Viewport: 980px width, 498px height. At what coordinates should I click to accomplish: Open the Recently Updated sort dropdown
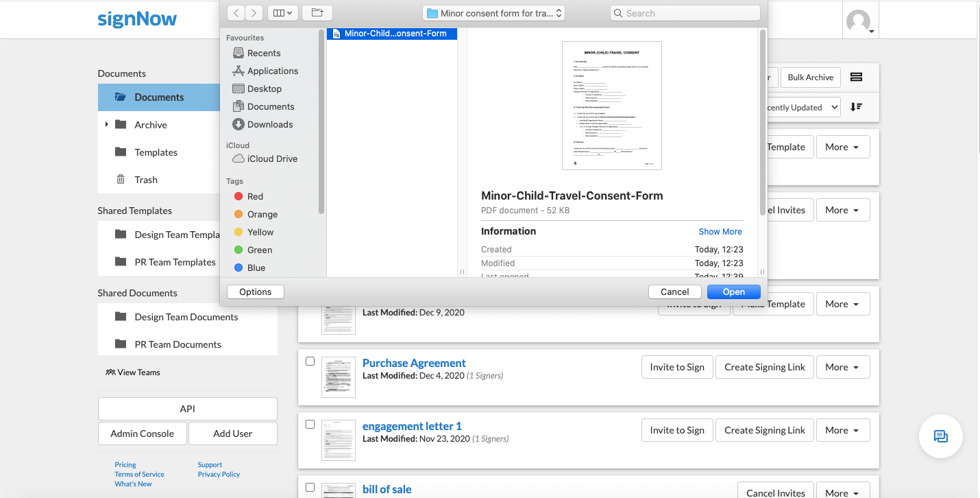click(804, 107)
